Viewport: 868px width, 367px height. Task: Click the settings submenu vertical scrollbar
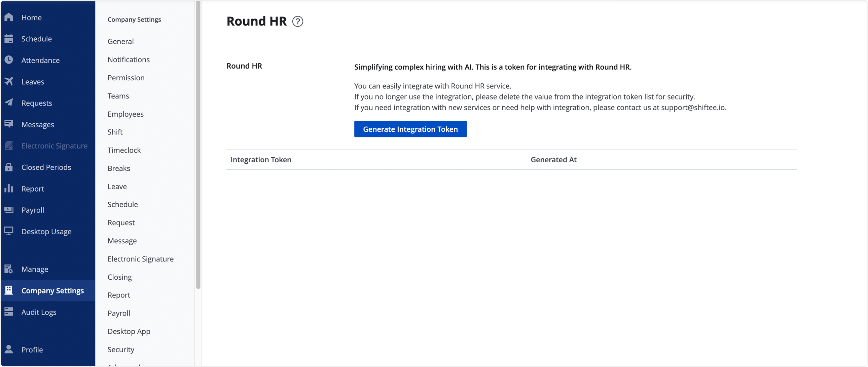[x=198, y=145]
